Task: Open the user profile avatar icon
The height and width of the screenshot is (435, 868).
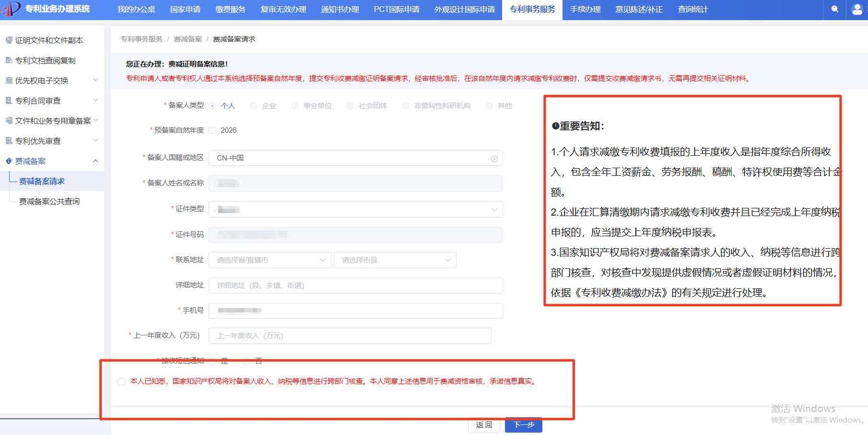Action: tap(857, 9)
